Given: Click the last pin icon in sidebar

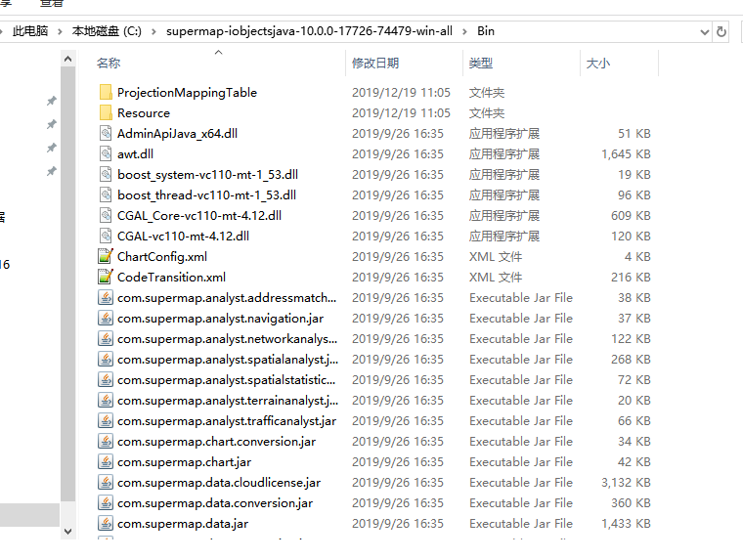Looking at the screenshot, I should point(52,171).
